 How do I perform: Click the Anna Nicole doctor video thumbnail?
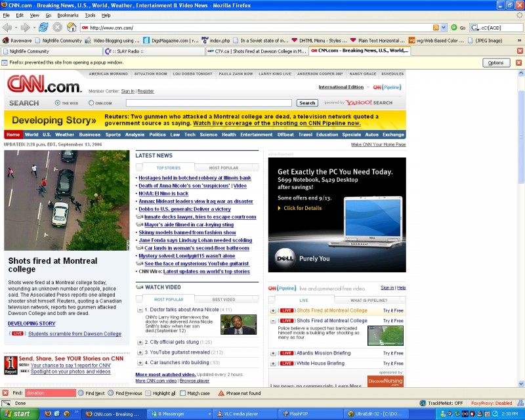(x=238, y=324)
